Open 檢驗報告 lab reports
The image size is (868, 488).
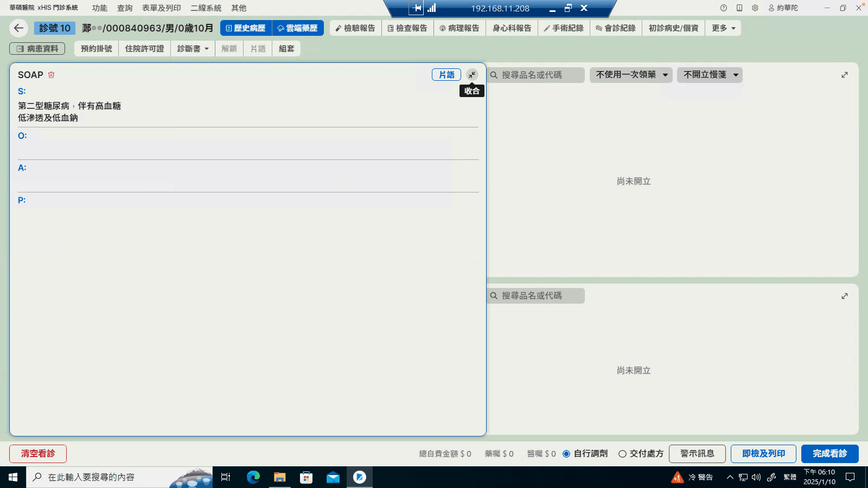(355, 28)
